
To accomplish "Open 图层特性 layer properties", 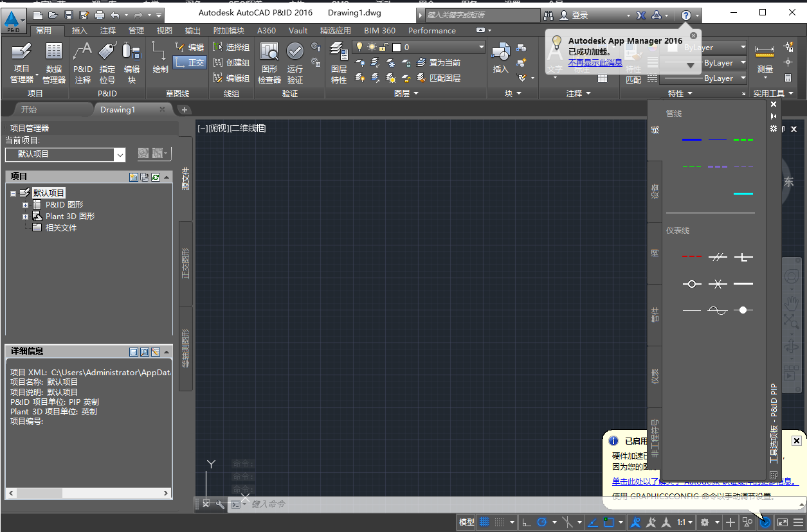I will pos(339,62).
